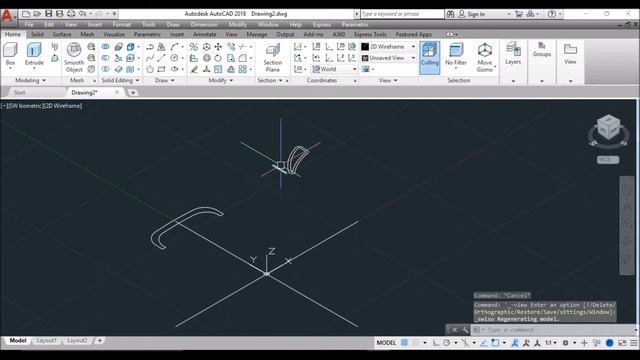
Task: Switch to the Layout1 tab
Action: [x=46, y=340]
